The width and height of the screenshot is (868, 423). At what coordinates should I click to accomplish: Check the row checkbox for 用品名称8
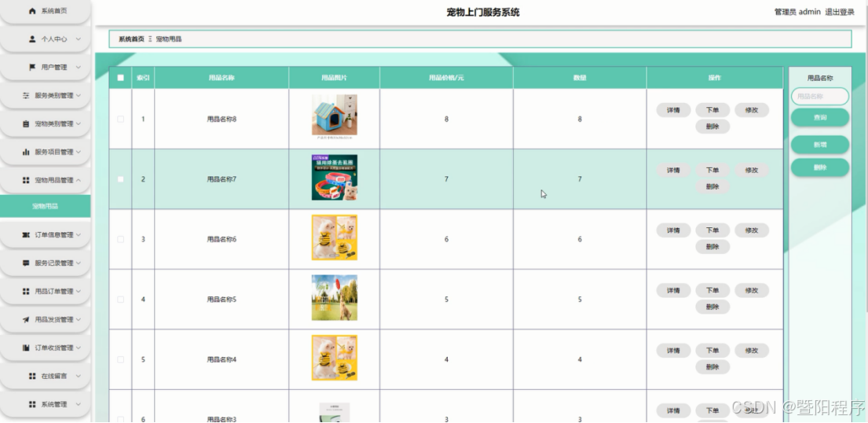tap(121, 120)
